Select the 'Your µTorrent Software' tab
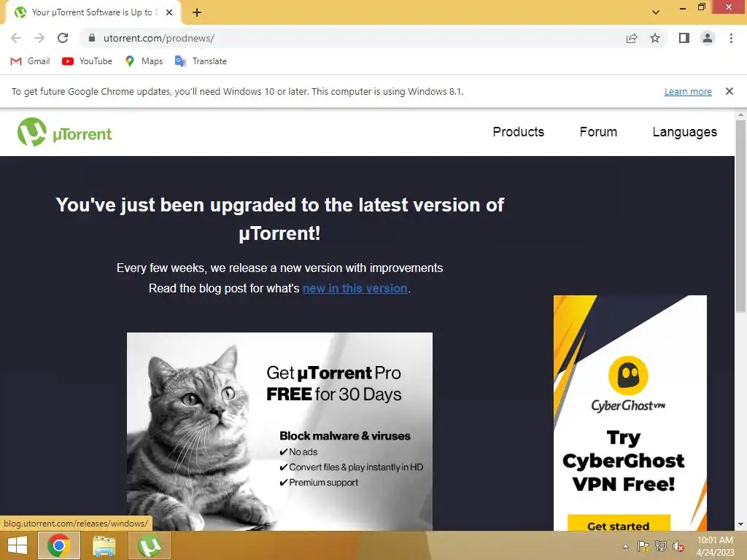The height and width of the screenshot is (560, 747). coord(93,12)
